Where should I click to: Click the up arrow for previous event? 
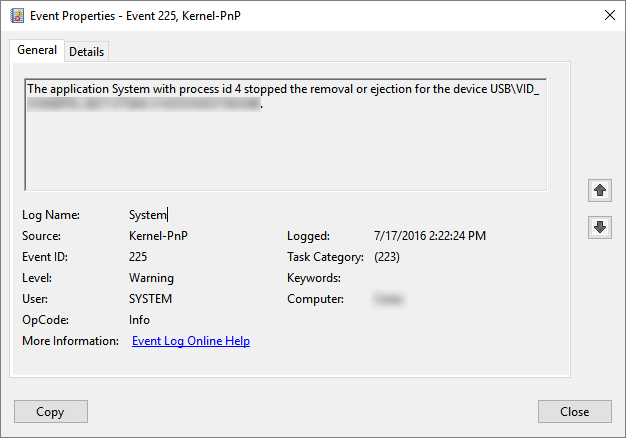tap(600, 189)
